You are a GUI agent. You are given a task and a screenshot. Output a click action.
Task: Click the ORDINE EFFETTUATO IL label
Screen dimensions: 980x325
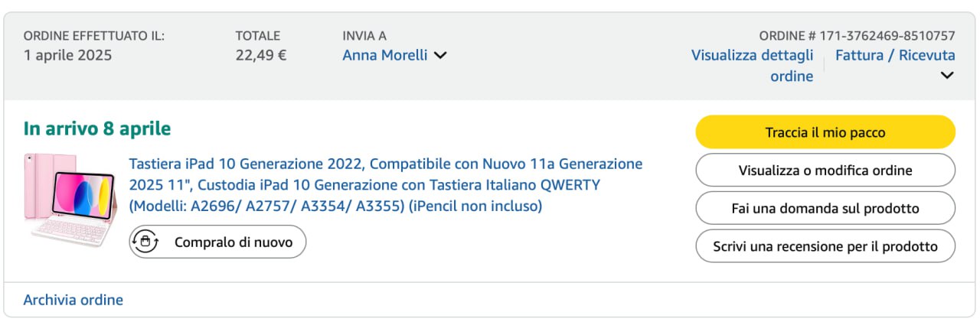coord(94,36)
